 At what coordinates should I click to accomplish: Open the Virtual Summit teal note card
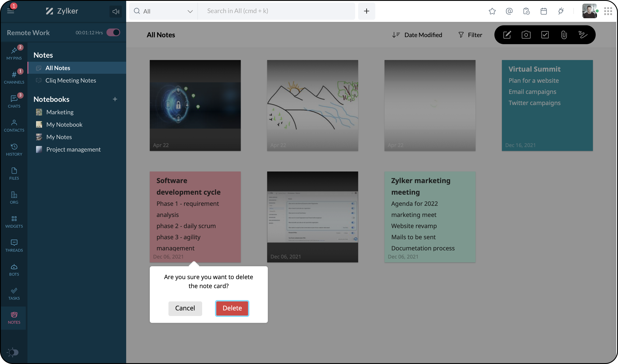[547, 105]
